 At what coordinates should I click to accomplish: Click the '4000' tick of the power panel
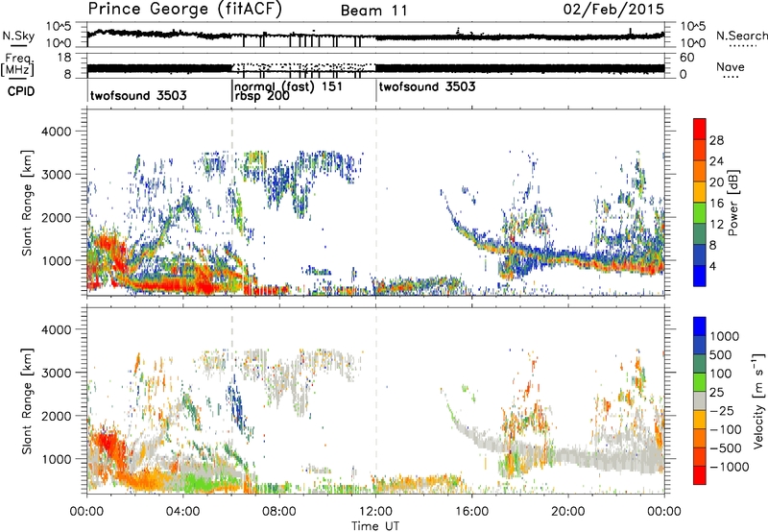pyautogui.click(x=56, y=132)
